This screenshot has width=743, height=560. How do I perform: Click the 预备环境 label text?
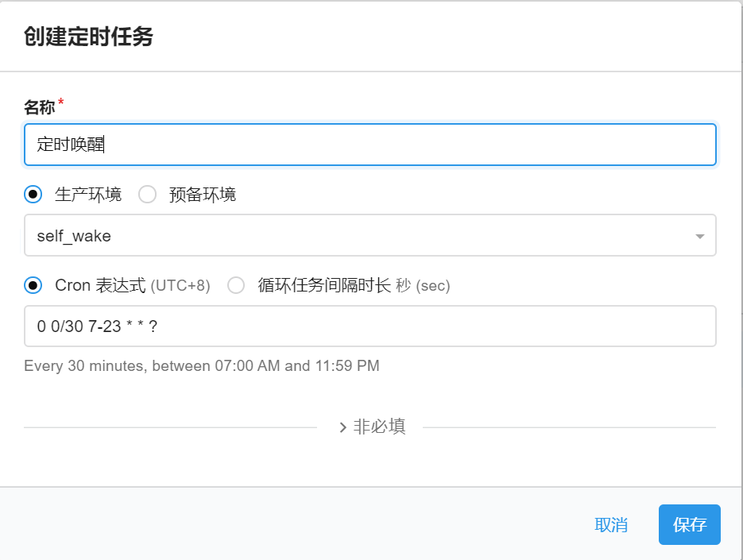coord(202,195)
